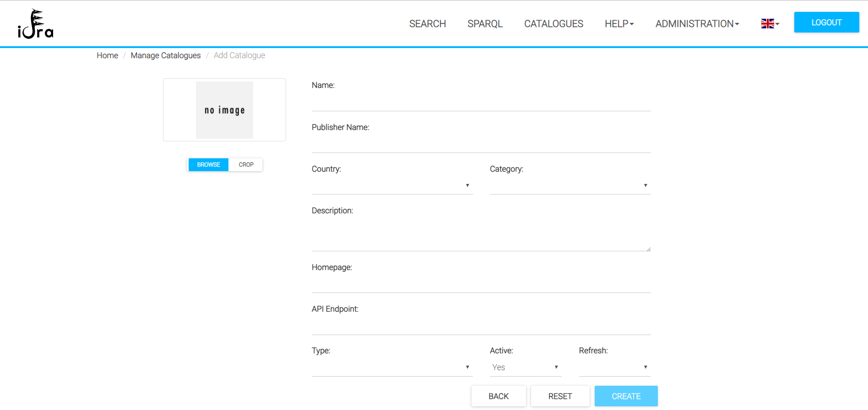The width and height of the screenshot is (868, 410).
Task: Open the Country dropdown
Action: coord(392,186)
